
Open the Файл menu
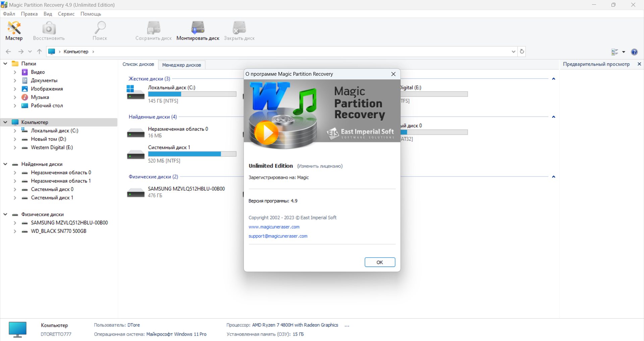click(x=9, y=14)
